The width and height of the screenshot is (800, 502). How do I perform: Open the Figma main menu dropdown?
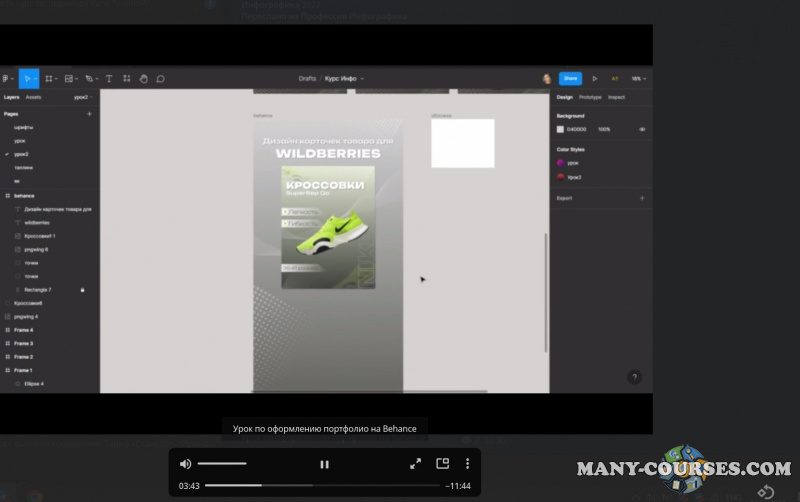click(6, 78)
